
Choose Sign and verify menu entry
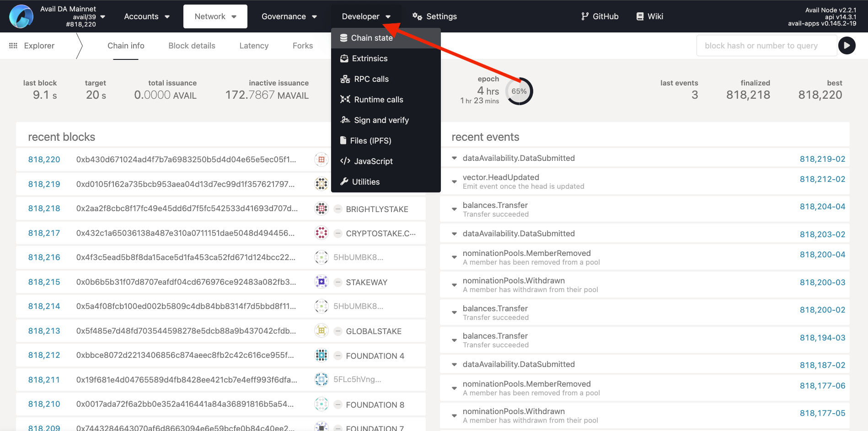[381, 120]
